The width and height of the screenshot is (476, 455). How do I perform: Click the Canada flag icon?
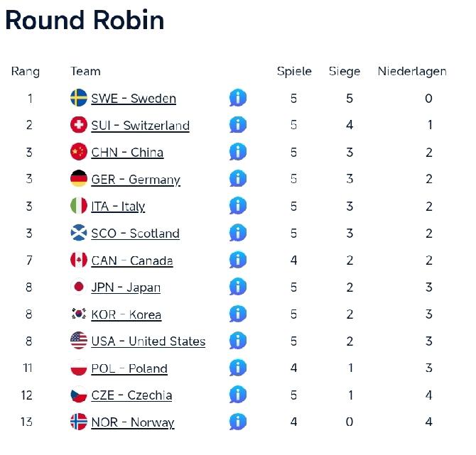click(79, 260)
